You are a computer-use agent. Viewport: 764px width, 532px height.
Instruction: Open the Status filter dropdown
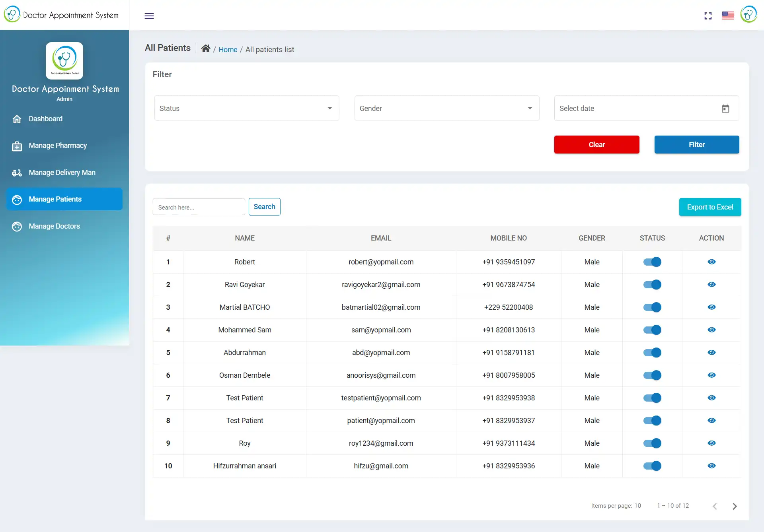click(x=247, y=108)
